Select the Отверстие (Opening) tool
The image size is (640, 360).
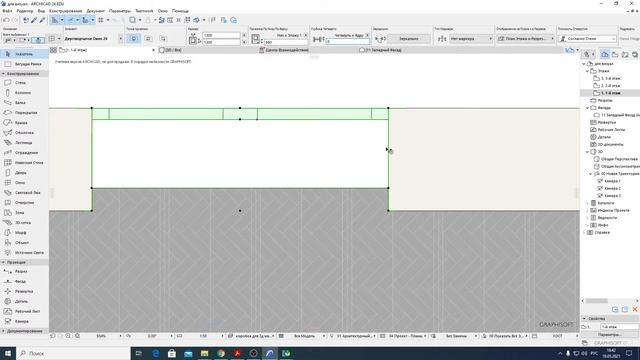tap(24, 202)
